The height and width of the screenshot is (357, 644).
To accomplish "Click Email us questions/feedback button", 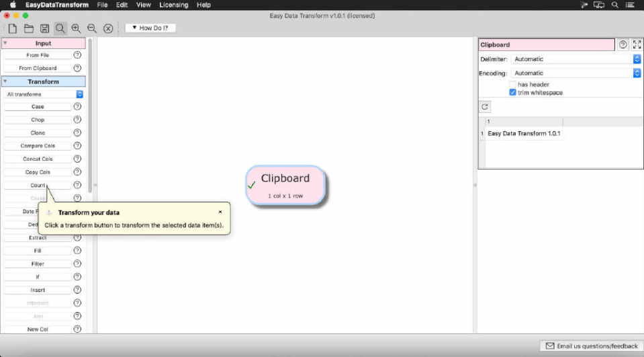I will point(591,346).
